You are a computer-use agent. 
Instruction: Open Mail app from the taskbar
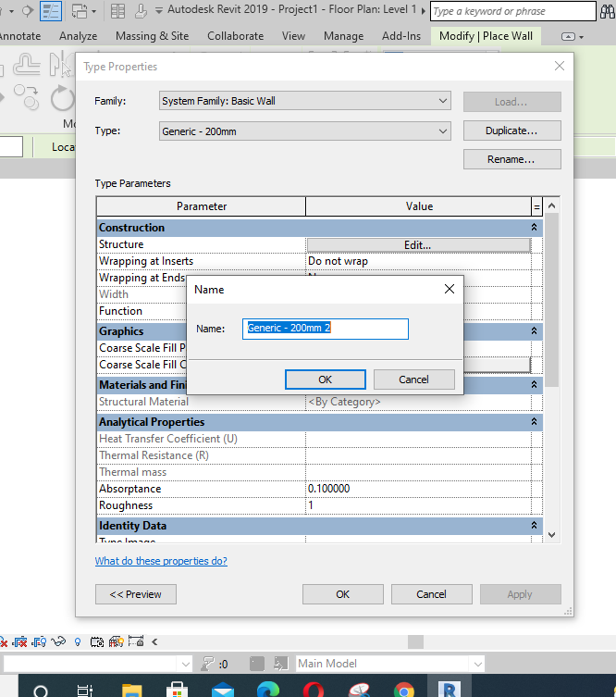point(223,690)
